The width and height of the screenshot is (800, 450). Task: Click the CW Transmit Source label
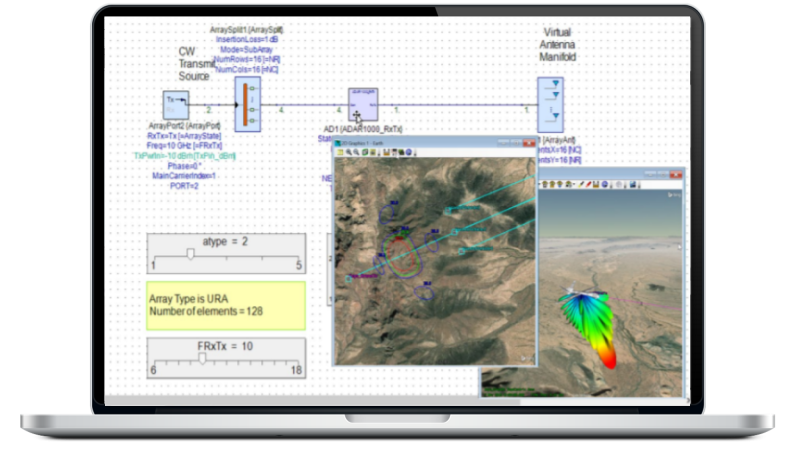[x=194, y=67]
